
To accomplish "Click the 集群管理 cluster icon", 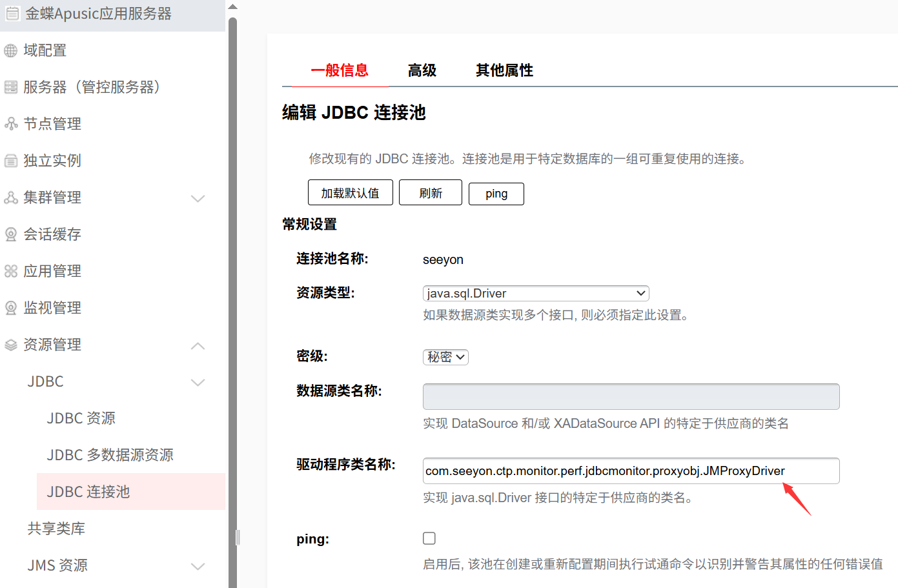I will tap(11, 198).
